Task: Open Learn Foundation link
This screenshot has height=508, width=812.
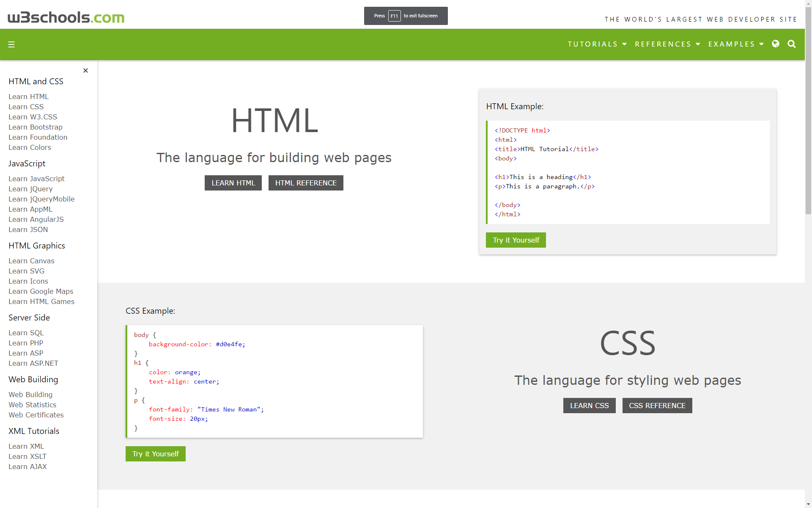Action: pos(38,137)
